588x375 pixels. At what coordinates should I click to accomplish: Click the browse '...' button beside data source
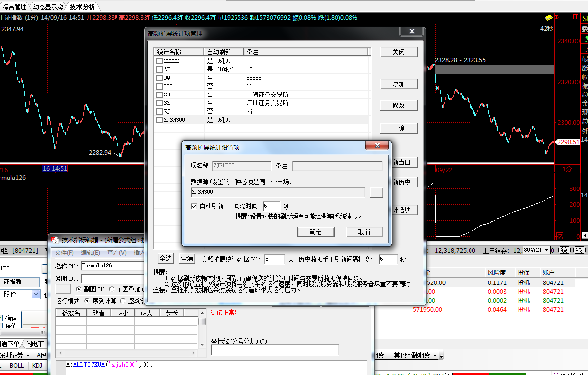376,192
